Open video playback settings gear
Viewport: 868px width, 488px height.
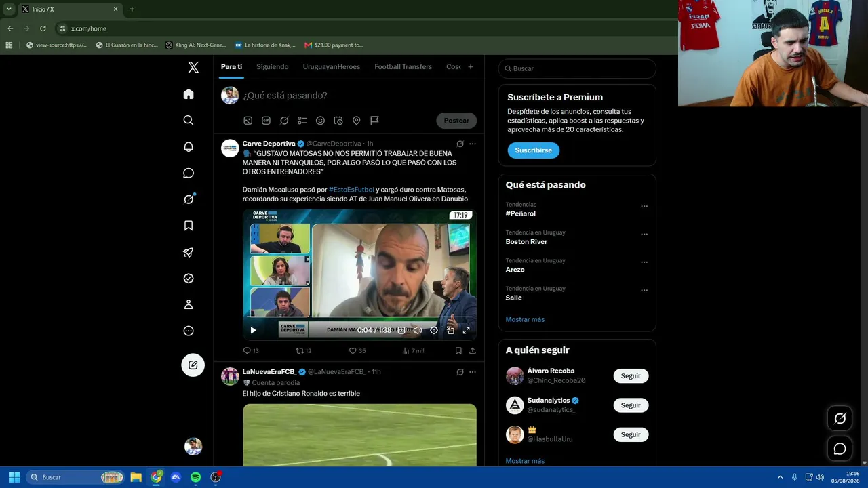[x=434, y=331]
